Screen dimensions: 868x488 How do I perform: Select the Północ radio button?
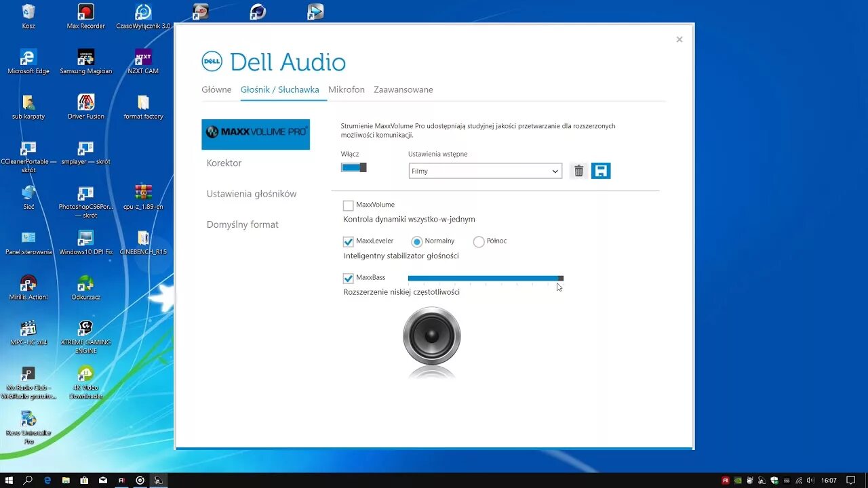[479, 242]
